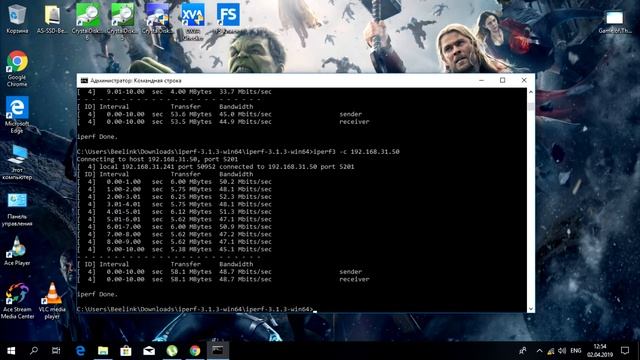The image size is (640, 360).
Task: Click the console scrollbar down arrow
Action: (x=531, y=309)
